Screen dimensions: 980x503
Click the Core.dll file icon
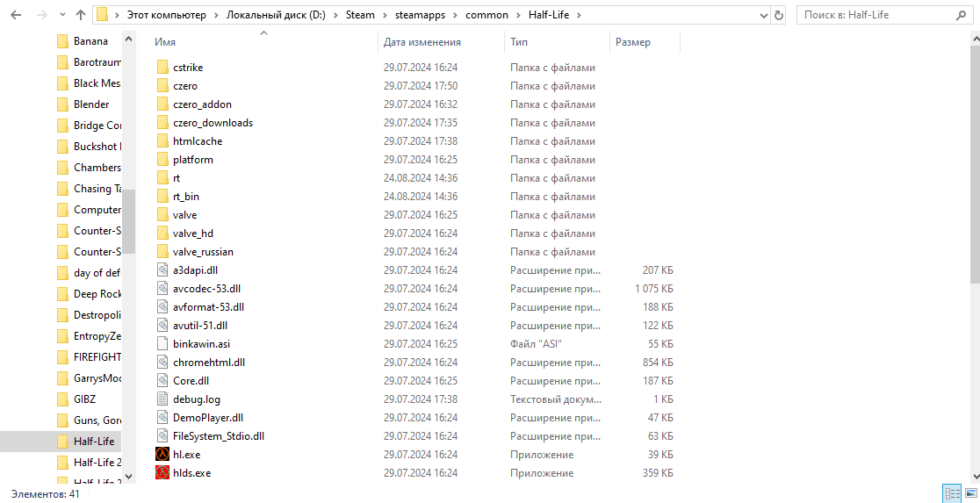coord(162,380)
